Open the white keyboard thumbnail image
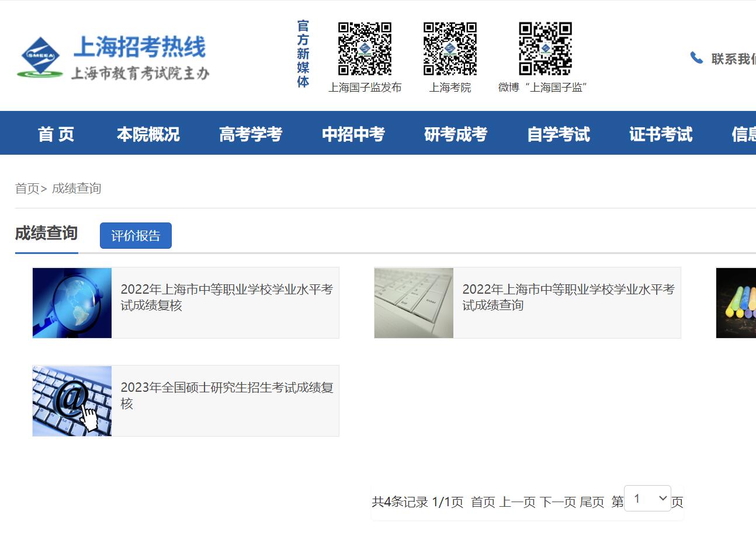 (414, 302)
